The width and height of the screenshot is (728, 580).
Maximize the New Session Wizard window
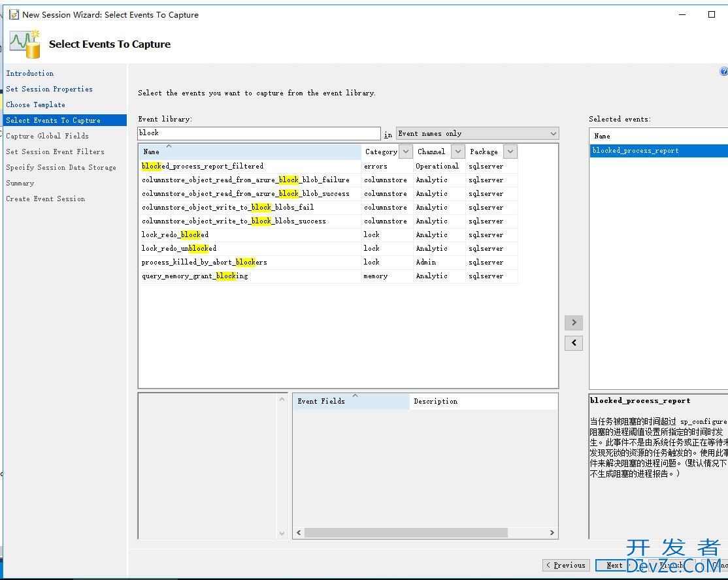coord(711,14)
